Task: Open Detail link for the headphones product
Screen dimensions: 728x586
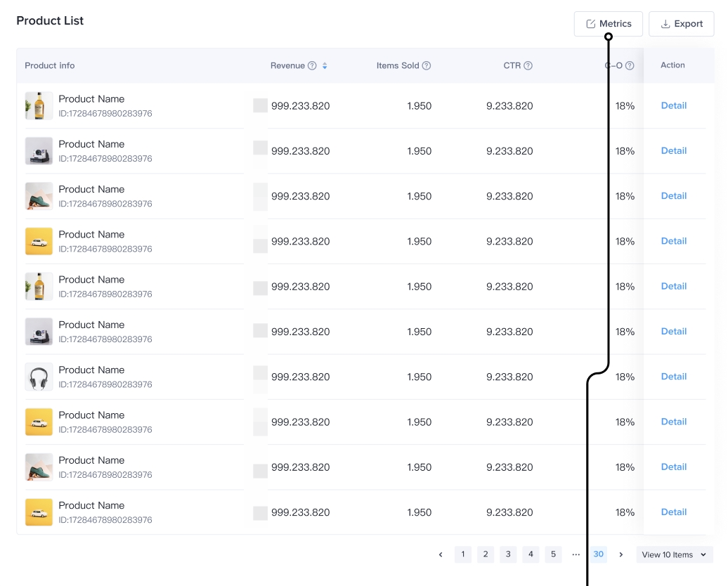Action: [673, 377]
